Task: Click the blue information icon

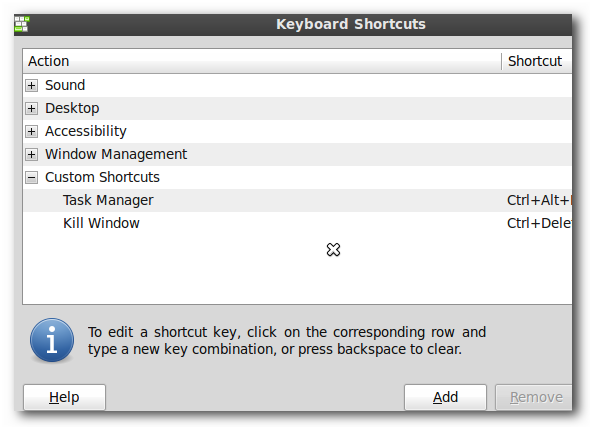Action: (x=52, y=340)
